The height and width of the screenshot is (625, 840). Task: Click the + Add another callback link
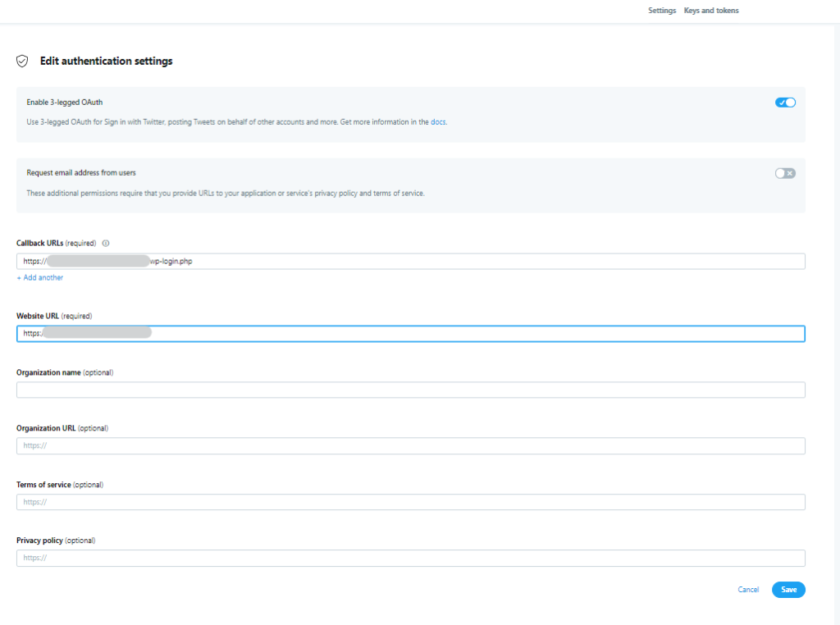click(x=40, y=278)
